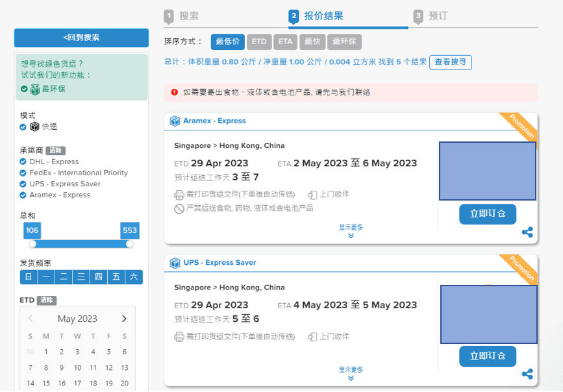This screenshot has height=392, width=563.
Task: Toggle Saturday 六 shipping frequency
Action: [x=134, y=277]
